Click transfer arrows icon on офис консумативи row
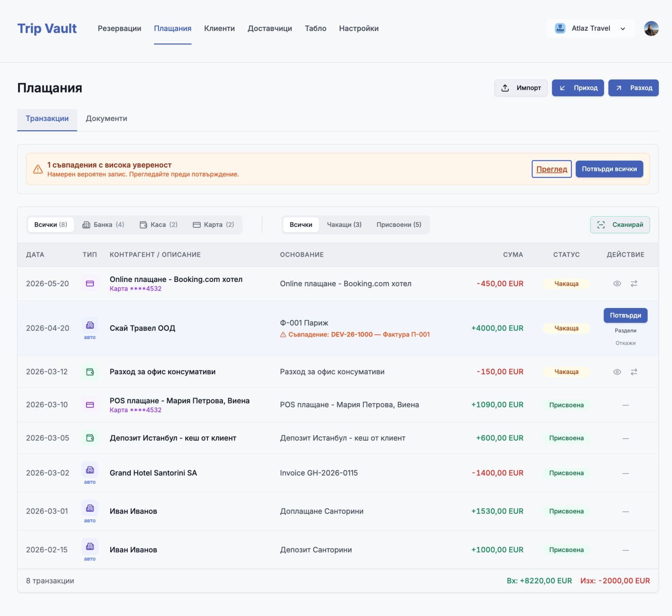This screenshot has width=672, height=616. (x=634, y=372)
